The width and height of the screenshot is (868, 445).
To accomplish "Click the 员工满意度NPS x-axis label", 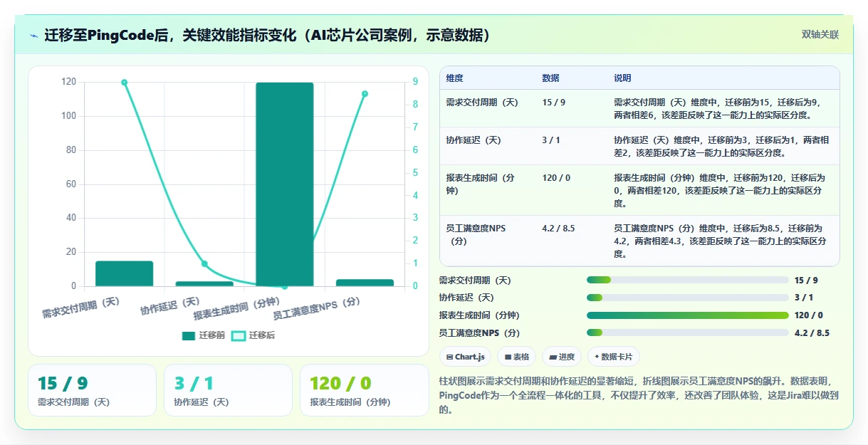I will click(x=317, y=308).
